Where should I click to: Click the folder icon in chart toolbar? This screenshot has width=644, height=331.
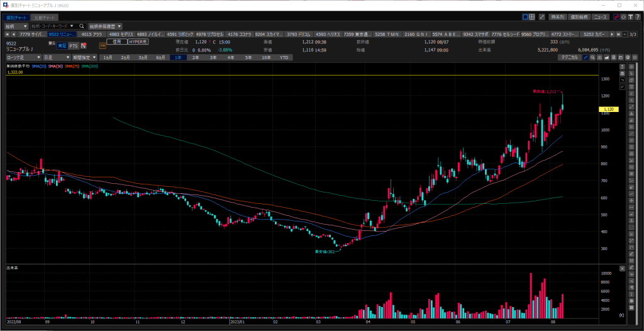pyautogui.click(x=621, y=57)
